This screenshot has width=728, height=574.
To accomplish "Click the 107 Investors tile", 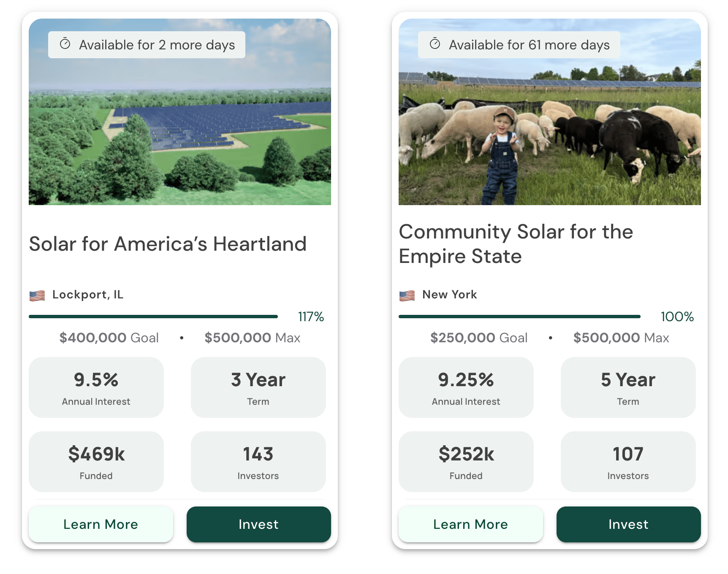I will click(628, 462).
